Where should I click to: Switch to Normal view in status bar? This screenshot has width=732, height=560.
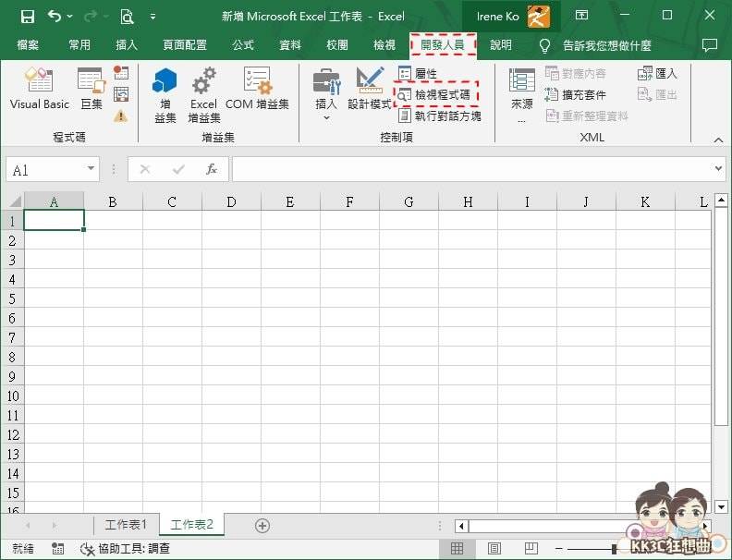pyautogui.click(x=457, y=548)
